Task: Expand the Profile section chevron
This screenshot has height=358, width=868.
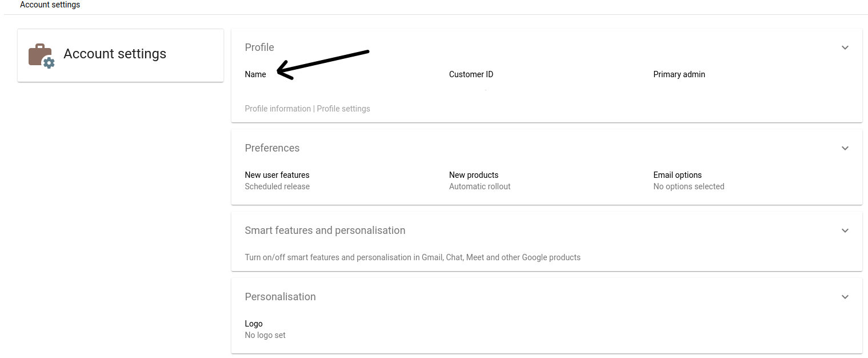Action: coord(845,47)
